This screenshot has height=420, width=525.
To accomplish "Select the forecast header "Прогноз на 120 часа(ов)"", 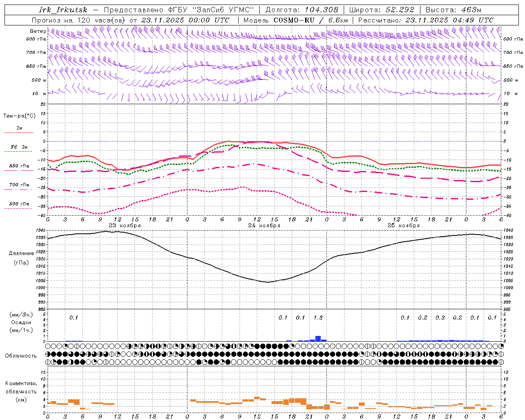I will point(79,20).
